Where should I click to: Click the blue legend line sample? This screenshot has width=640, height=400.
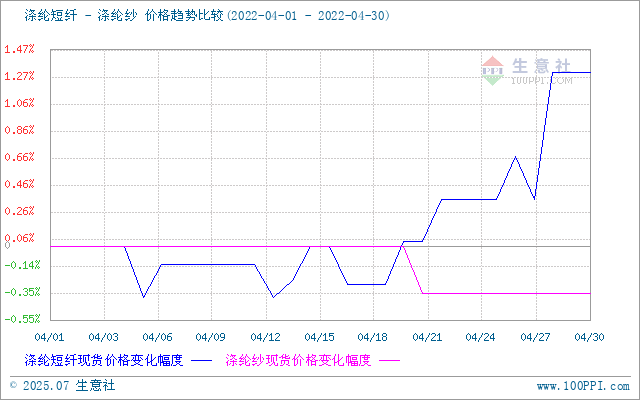point(202,361)
